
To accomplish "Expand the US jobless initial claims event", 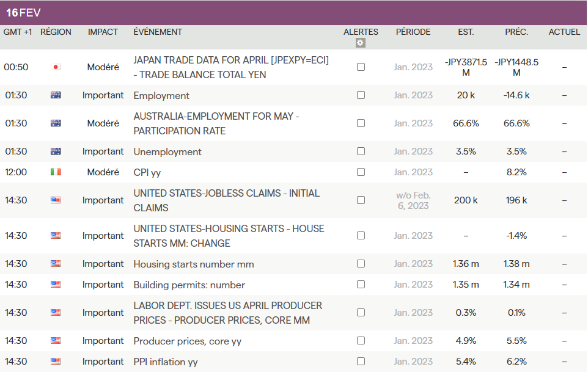I will (x=226, y=200).
